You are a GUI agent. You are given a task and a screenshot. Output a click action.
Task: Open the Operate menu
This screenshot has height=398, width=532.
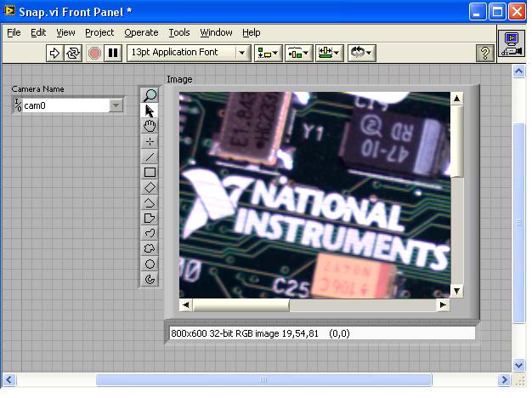coord(141,32)
